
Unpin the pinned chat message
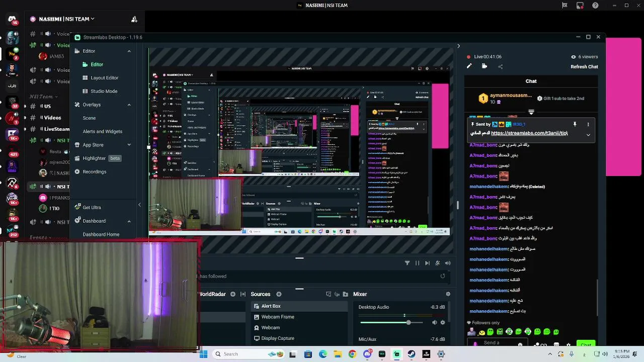pyautogui.click(x=575, y=124)
